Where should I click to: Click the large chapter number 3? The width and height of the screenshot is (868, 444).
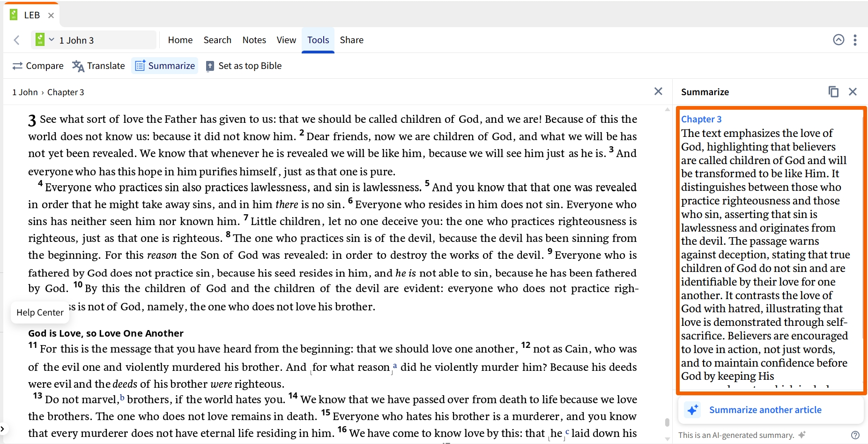click(32, 121)
